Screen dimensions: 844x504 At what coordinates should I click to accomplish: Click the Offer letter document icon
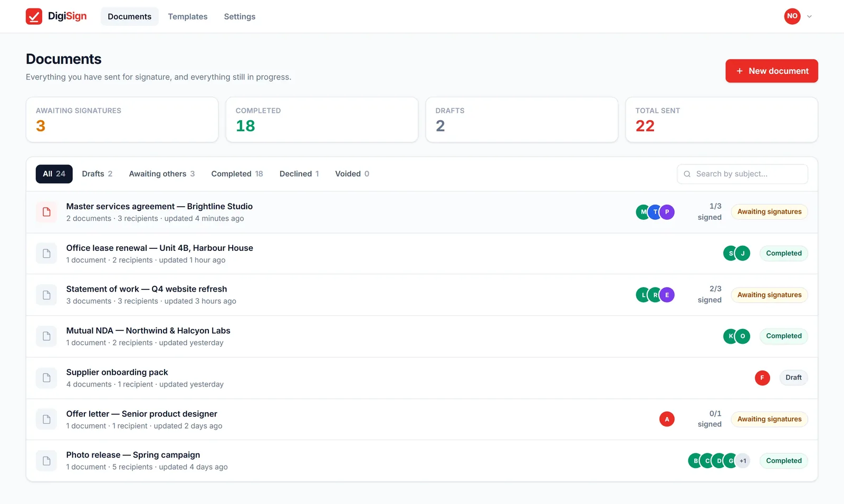(x=46, y=419)
